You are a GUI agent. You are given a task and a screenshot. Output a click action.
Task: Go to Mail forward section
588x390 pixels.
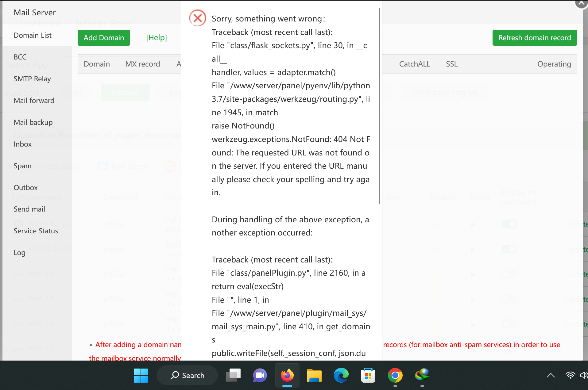[34, 101]
